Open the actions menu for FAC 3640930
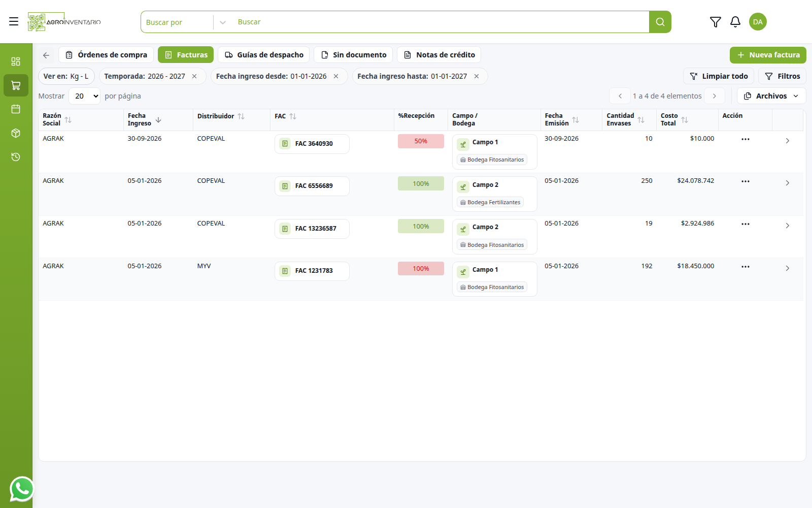Viewport: 812px width, 508px height. [x=745, y=139]
